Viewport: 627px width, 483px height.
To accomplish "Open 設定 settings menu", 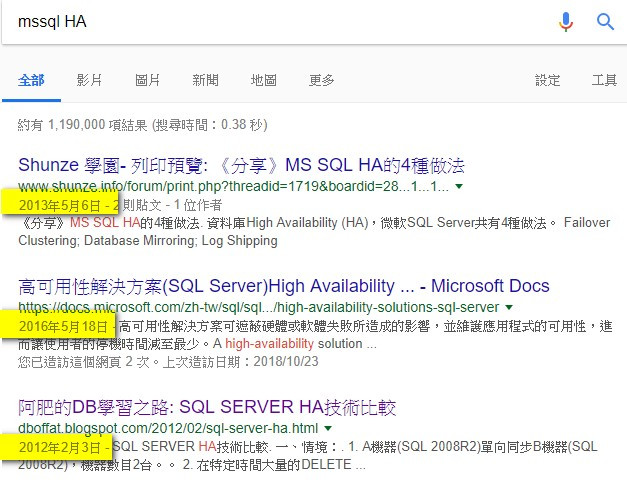I will [547, 80].
